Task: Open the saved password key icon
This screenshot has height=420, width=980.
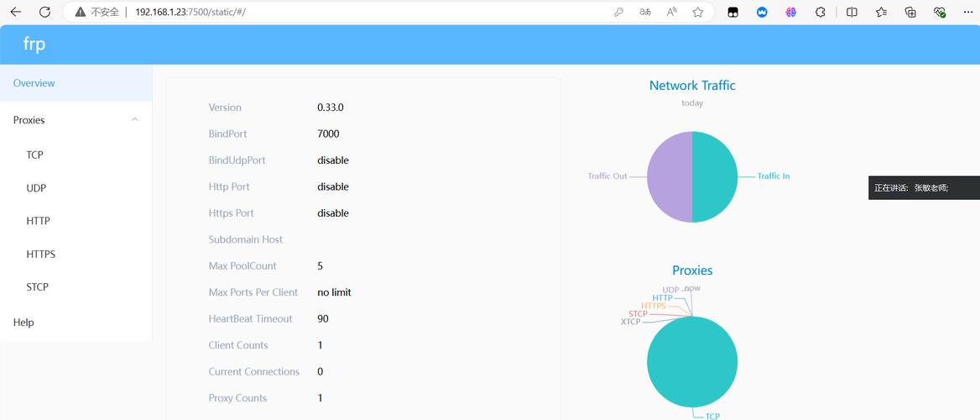Action: pos(618,12)
